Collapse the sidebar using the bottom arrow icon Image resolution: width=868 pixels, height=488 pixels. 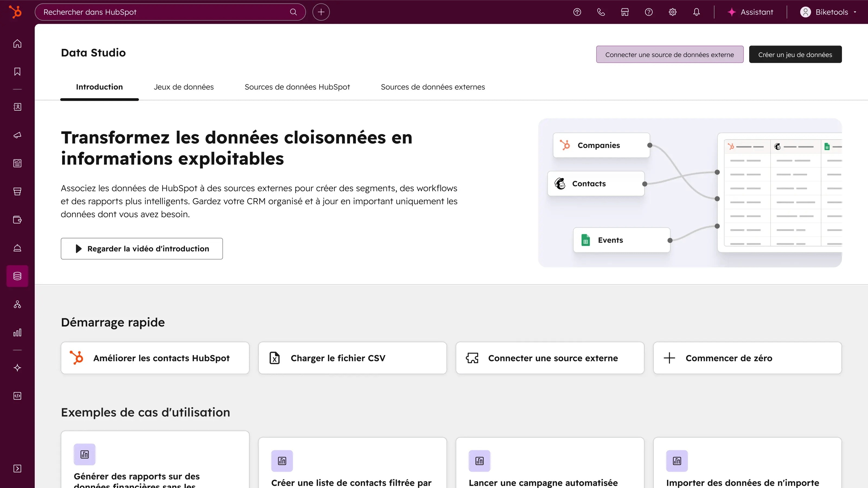tap(17, 468)
